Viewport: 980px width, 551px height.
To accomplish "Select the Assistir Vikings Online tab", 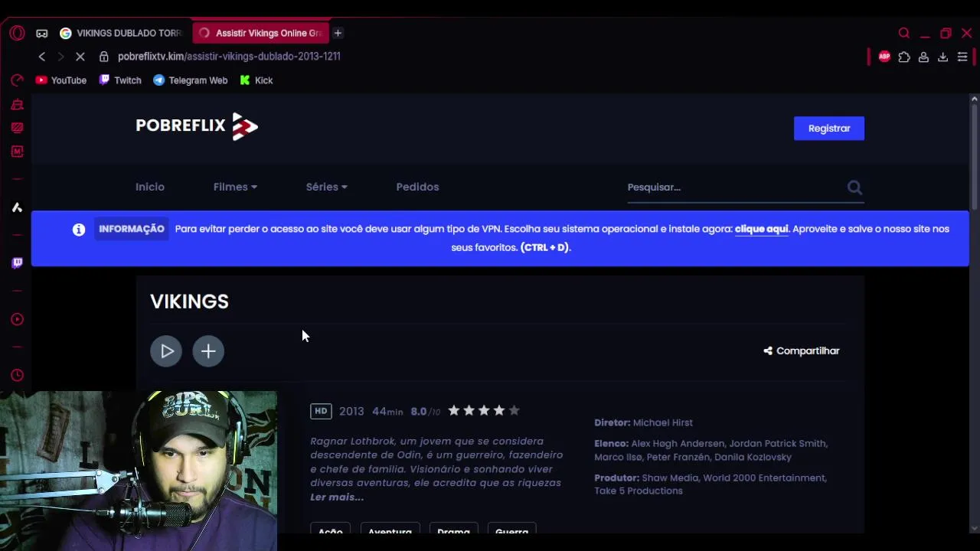I will pos(260,33).
